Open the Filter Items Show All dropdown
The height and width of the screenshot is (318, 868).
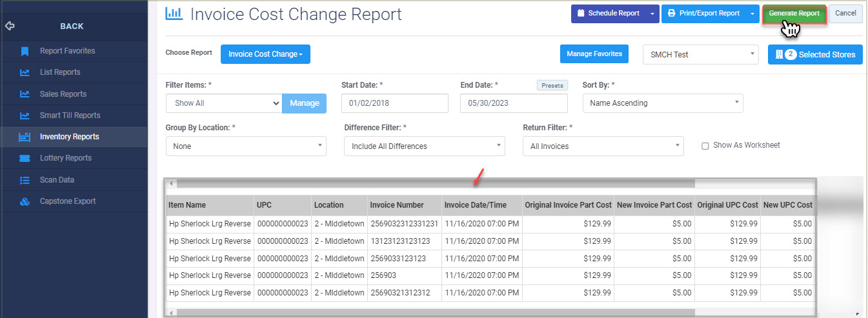224,103
